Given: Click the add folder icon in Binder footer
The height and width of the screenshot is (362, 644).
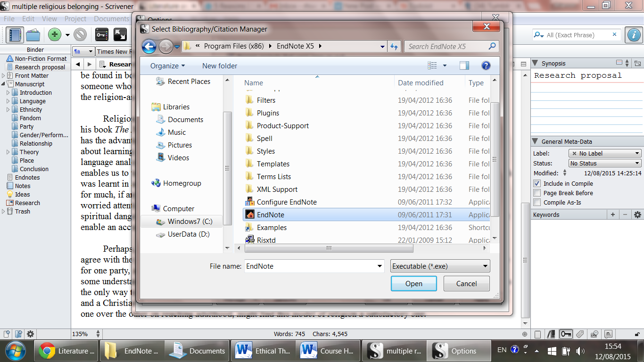Looking at the screenshot, I should click(x=18, y=334).
